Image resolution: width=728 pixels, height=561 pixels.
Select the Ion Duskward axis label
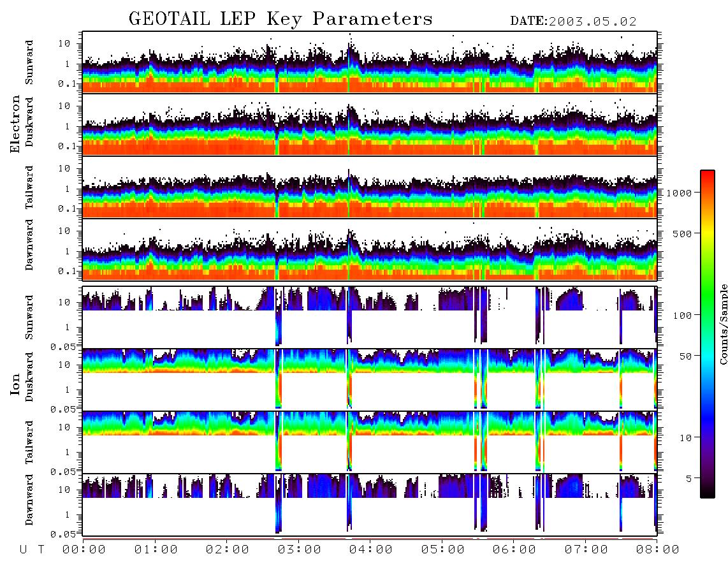[x=29, y=377]
